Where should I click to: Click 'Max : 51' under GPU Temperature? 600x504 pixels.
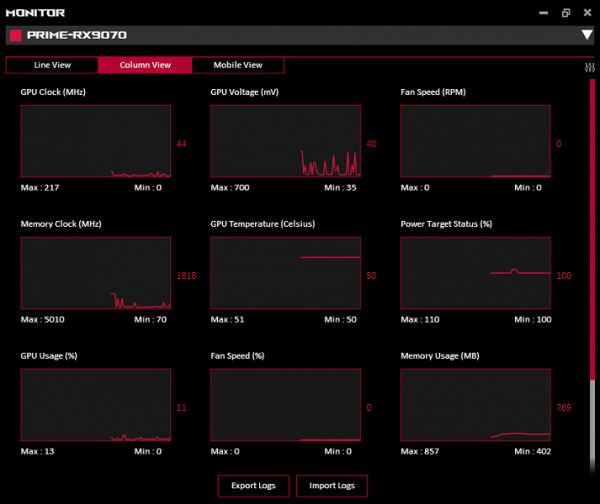click(227, 319)
